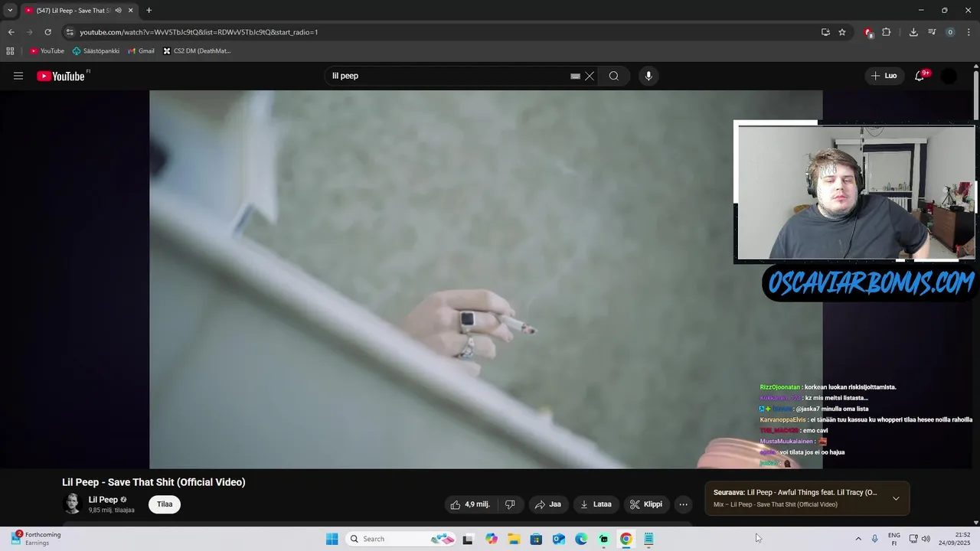The width and height of the screenshot is (980, 551).
Task: Open the Windows Start menu
Action: 332,539
